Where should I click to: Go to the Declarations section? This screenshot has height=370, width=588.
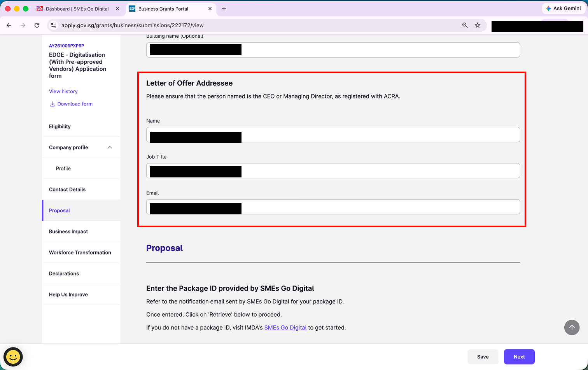(x=81, y=274)
